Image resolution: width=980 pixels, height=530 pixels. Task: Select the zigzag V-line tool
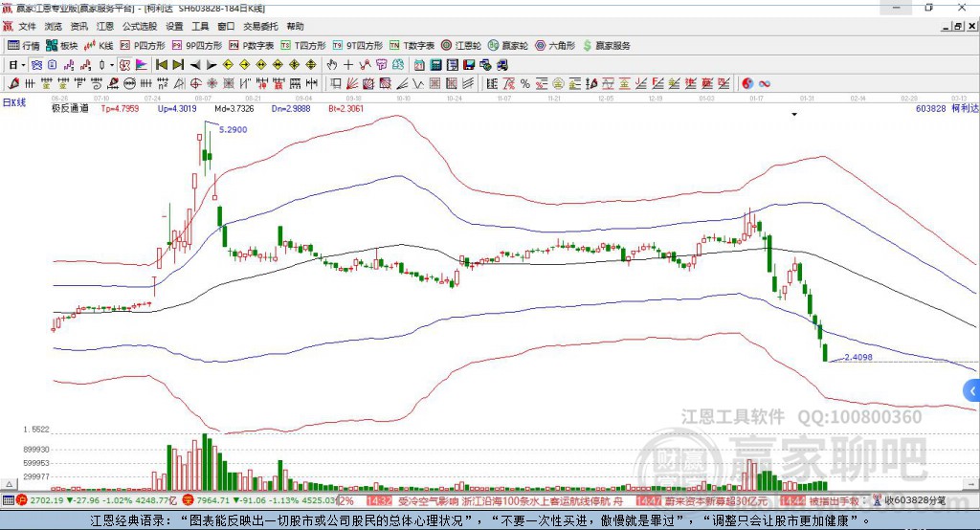coord(418,84)
